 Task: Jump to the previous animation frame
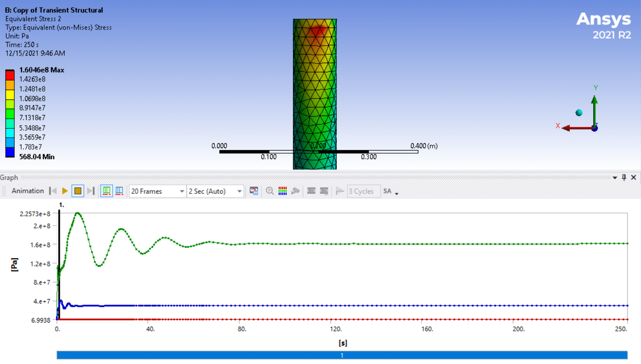click(x=53, y=191)
